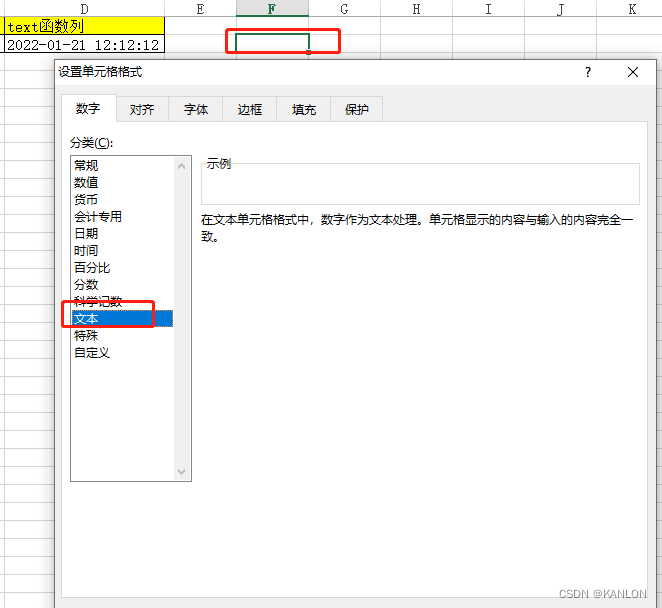This screenshot has height=608, width=662.
Task: Select the 分数 category
Action: (122, 285)
